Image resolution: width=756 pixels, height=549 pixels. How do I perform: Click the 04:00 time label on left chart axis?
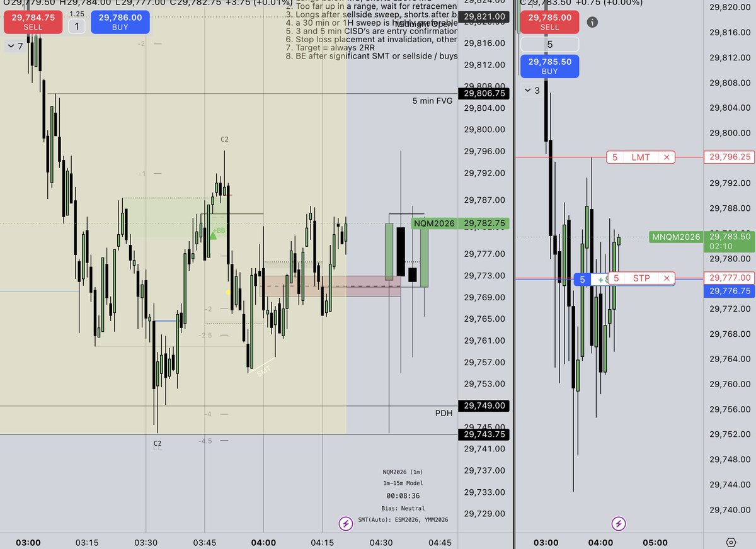point(263,543)
